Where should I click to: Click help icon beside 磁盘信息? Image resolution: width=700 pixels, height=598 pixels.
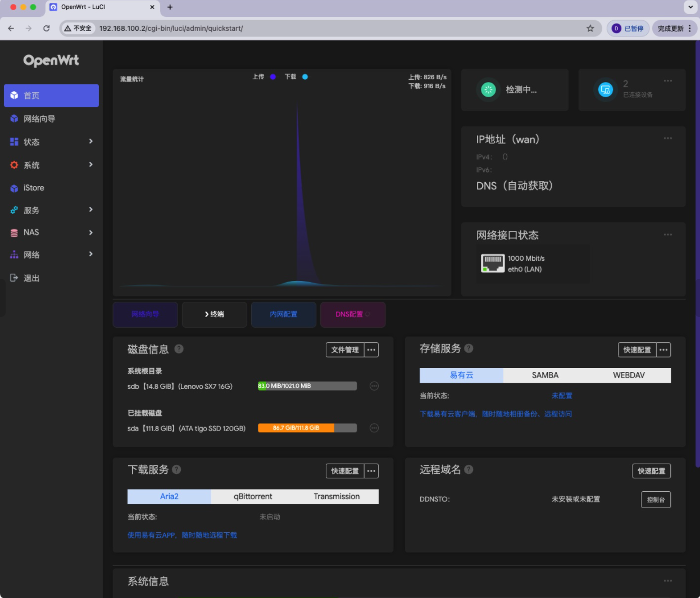(179, 349)
